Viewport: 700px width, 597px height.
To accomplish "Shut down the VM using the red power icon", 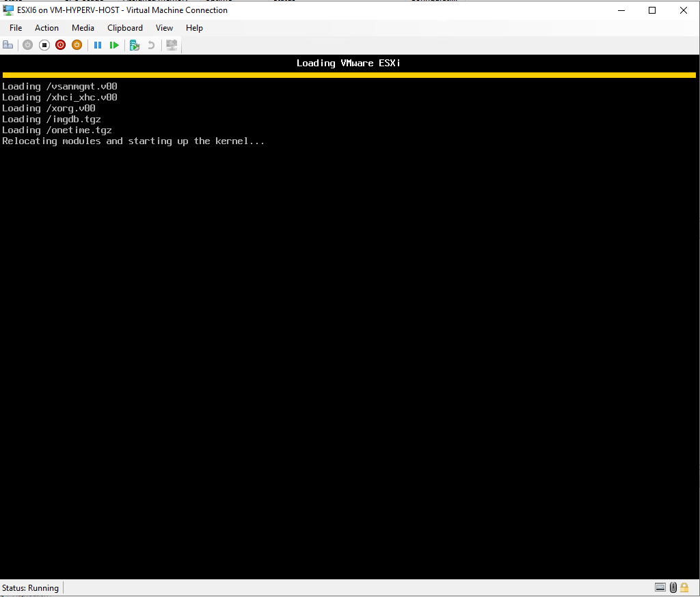I will [60, 45].
